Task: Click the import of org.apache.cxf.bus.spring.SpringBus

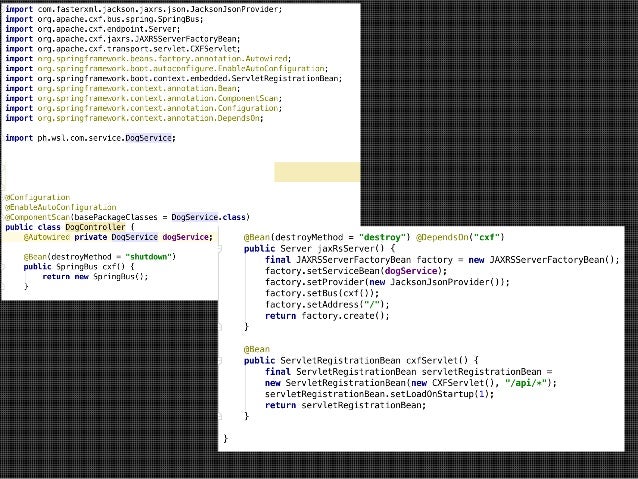Action: tap(104, 19)
